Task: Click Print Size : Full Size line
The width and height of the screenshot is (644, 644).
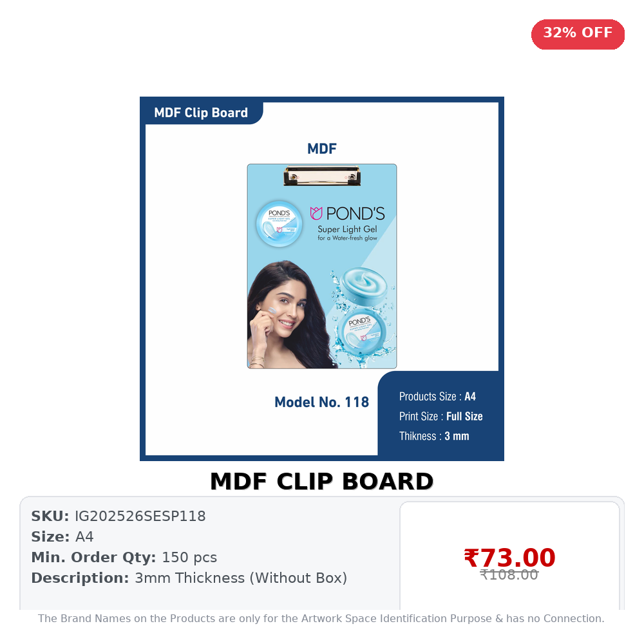Action: pyautogui.click(x=440, y=416)
